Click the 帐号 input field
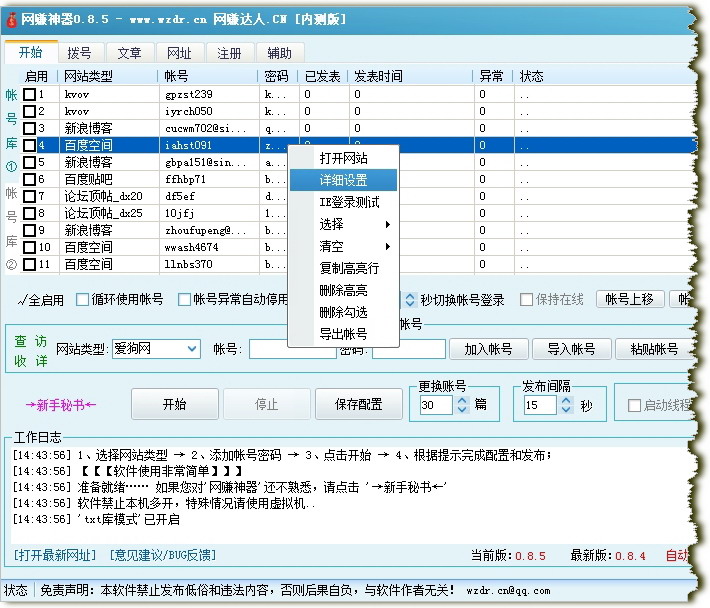This screenshot has width=710, height=608. coord(292,349)
